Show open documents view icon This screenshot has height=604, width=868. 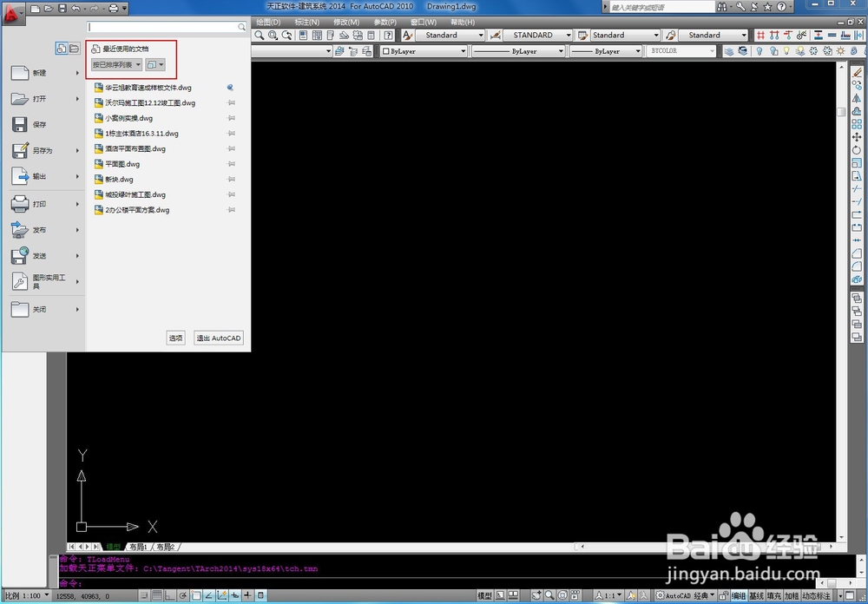click(74, 49)
